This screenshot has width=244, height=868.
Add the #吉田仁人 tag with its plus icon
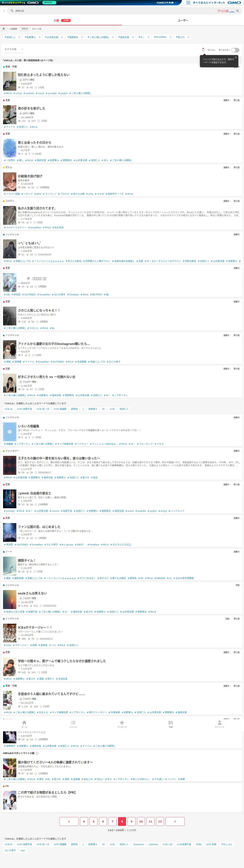point(19,37)
